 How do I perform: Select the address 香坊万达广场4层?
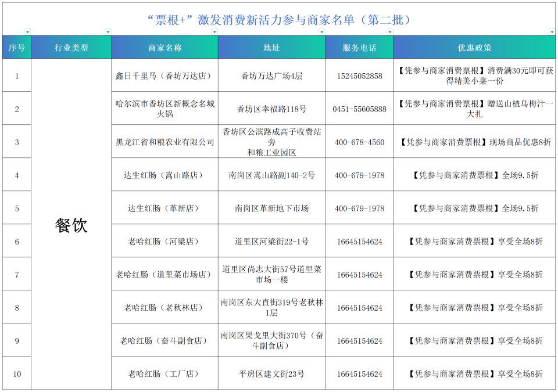[271, 75]
